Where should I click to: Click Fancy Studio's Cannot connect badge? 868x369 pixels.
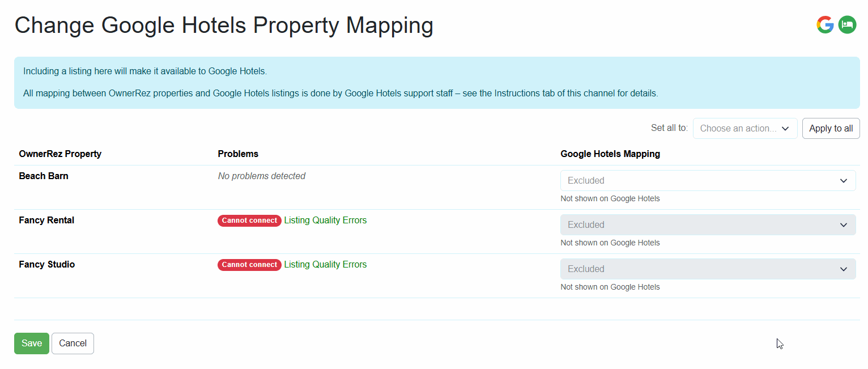click(249, 265)
